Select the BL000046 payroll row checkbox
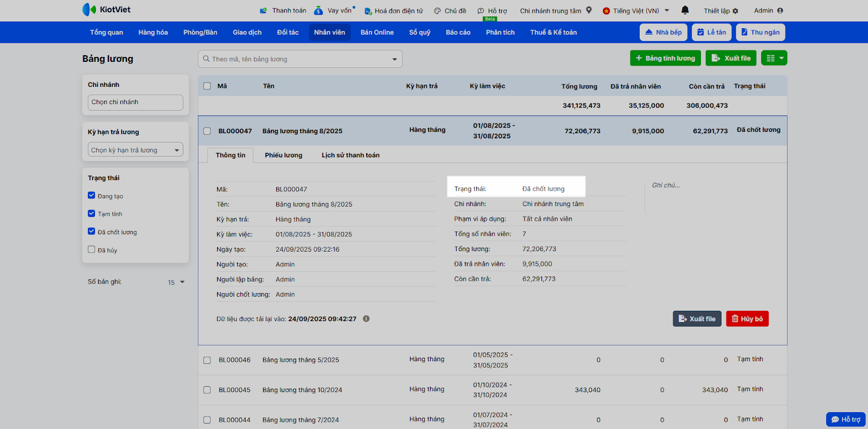Viewport: 868px width, 429px height. (x=207, y=360)
